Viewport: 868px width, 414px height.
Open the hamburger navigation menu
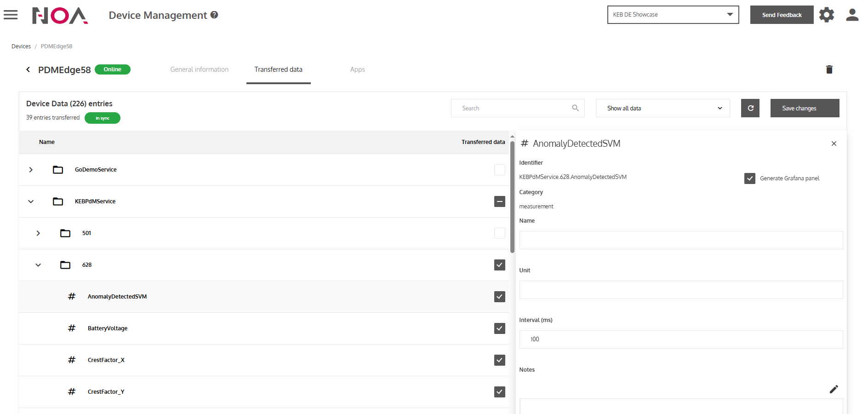[x=11, y=15]
